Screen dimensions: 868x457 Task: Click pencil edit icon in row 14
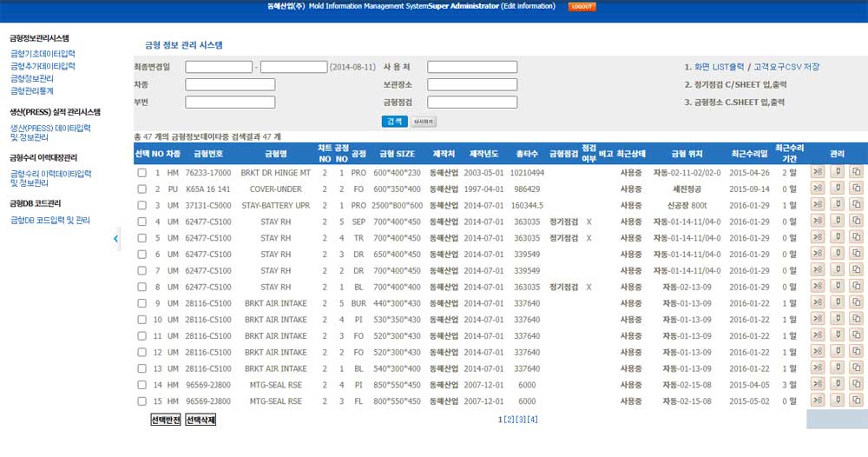(x=838, y=384)
